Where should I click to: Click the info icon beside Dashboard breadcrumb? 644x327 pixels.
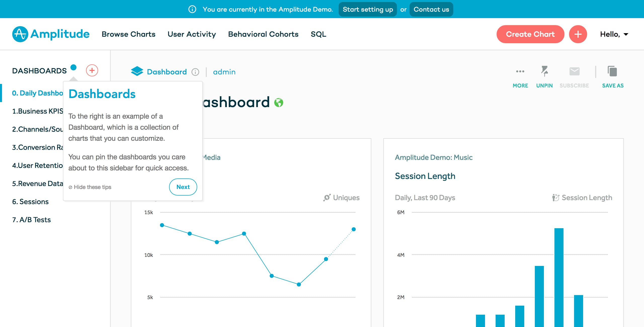195,72
